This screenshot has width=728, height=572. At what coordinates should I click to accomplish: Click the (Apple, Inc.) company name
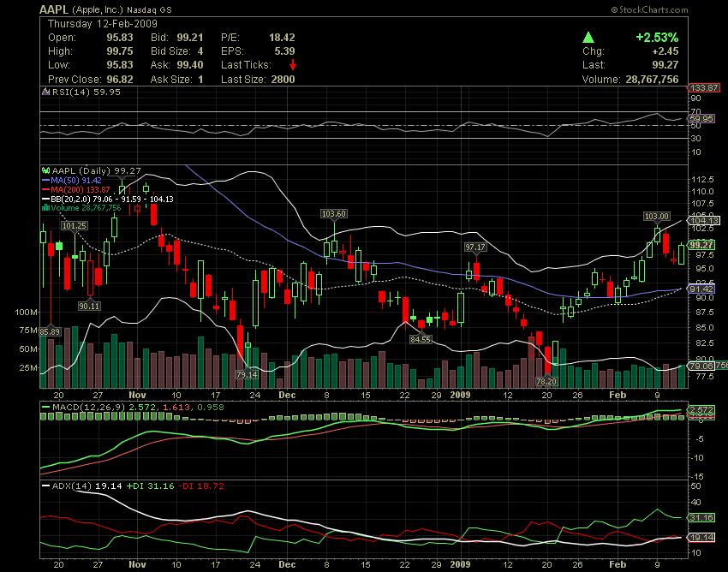click(98, 9)
